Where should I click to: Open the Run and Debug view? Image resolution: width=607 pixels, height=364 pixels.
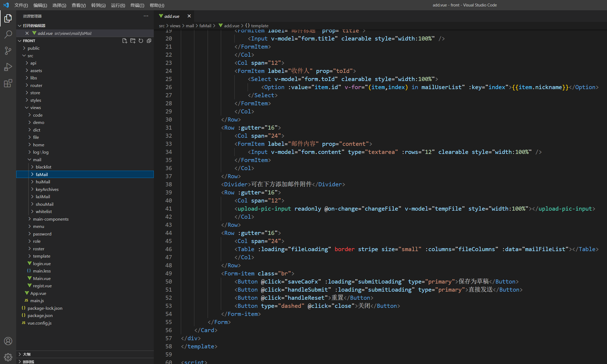click(x=8, y=67)
